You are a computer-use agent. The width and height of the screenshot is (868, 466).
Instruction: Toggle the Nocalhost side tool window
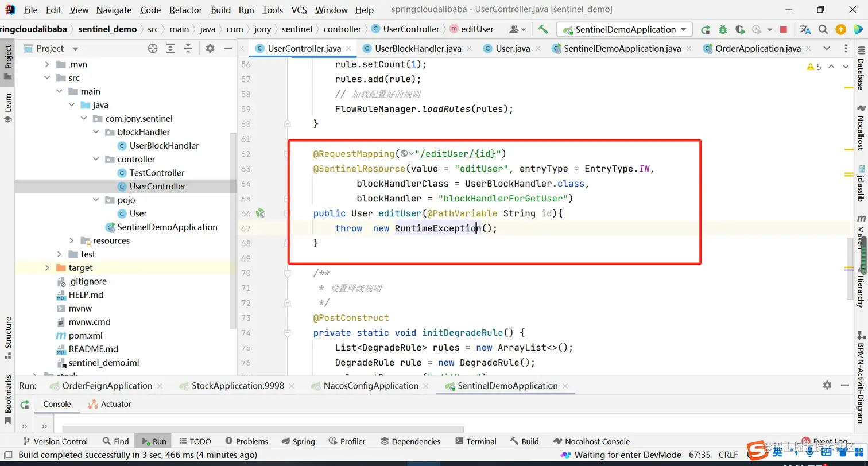(861, 126)
